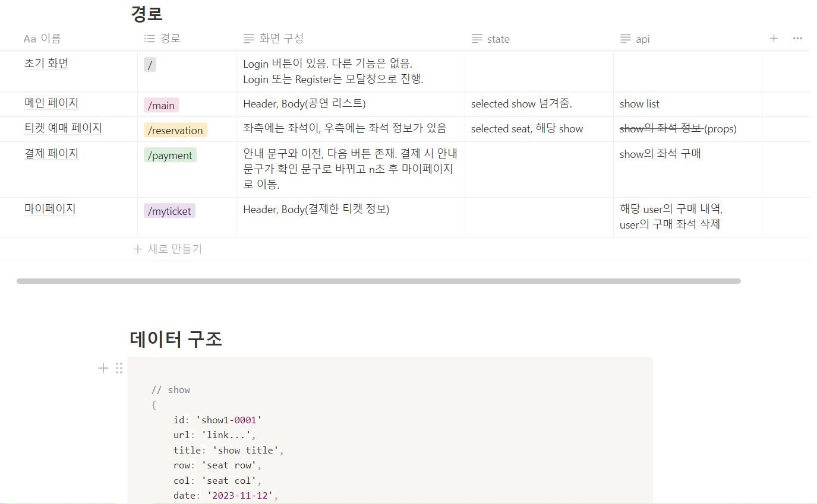Click the 'selected seat, 해당 show' state cell
The image size is (817, 504).
click(x=539, y=129)
